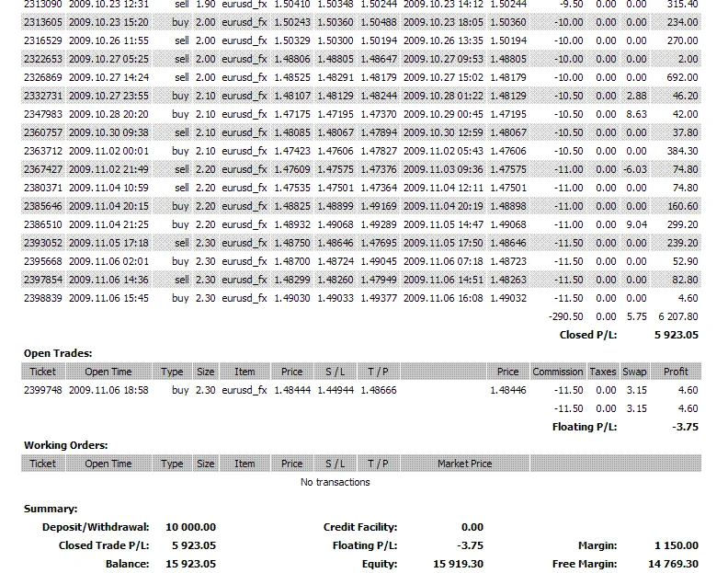Click the profit value 299.20
The width and height of the screenshot is (728, 573).
(x=682, y=224)
